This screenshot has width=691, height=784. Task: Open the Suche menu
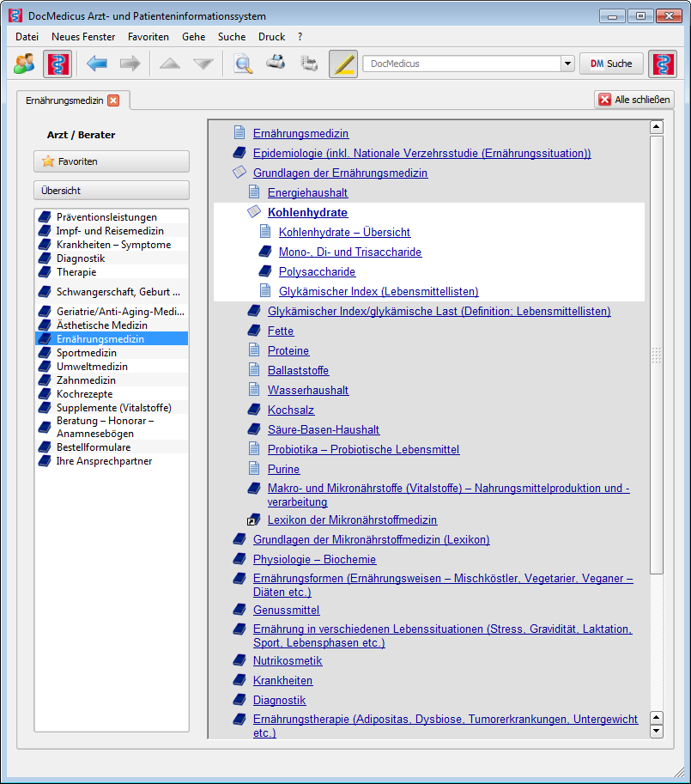point(232,37)
